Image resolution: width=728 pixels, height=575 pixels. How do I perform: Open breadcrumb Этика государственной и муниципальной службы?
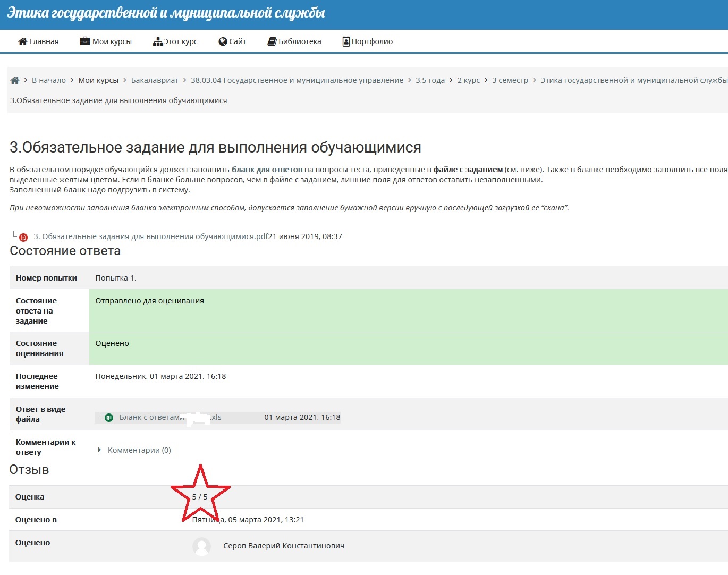point(634,80)
